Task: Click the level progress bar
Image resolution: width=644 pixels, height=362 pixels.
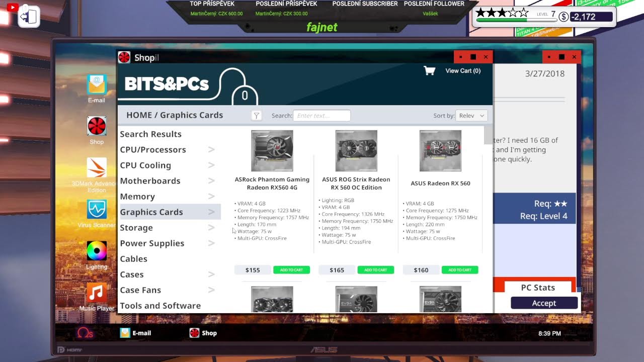Action: click(516, 21)
